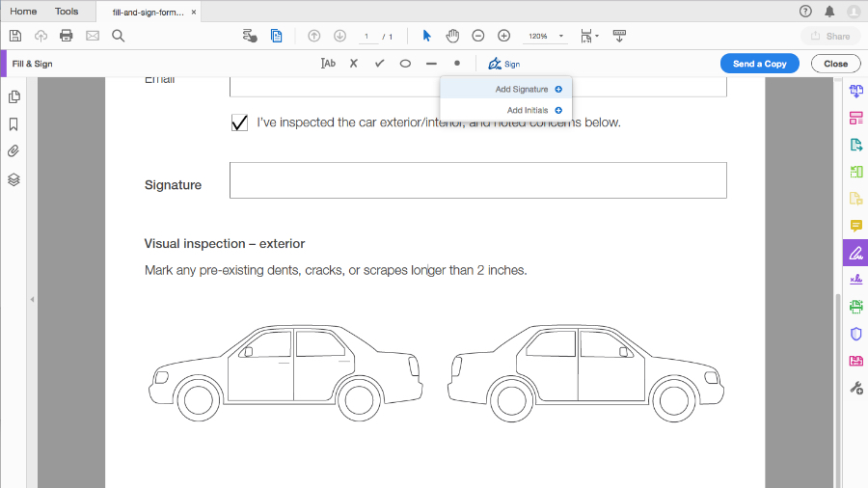Click the Zoom out minus icon
Image resolution: width=868 pixels, height=488 pixels.
(478, 36)
